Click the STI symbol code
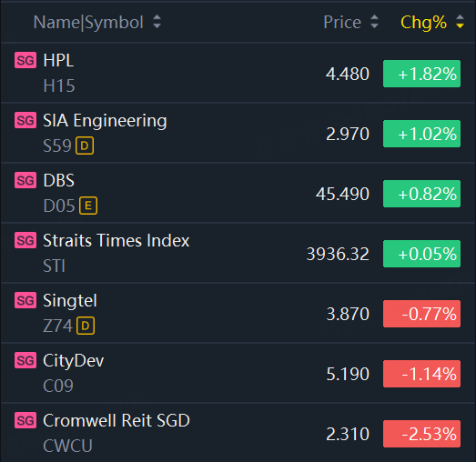This screenshot has height=462, width=476. coord(54,266)
